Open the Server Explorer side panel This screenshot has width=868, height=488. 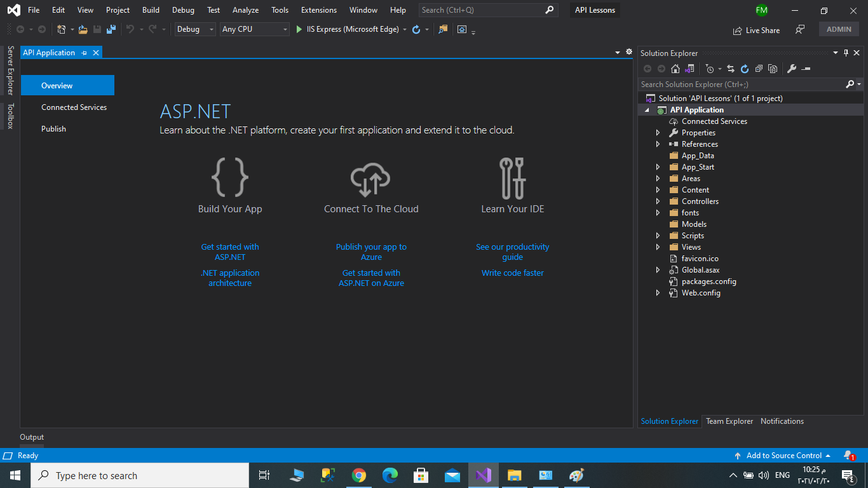coord(10,70)
